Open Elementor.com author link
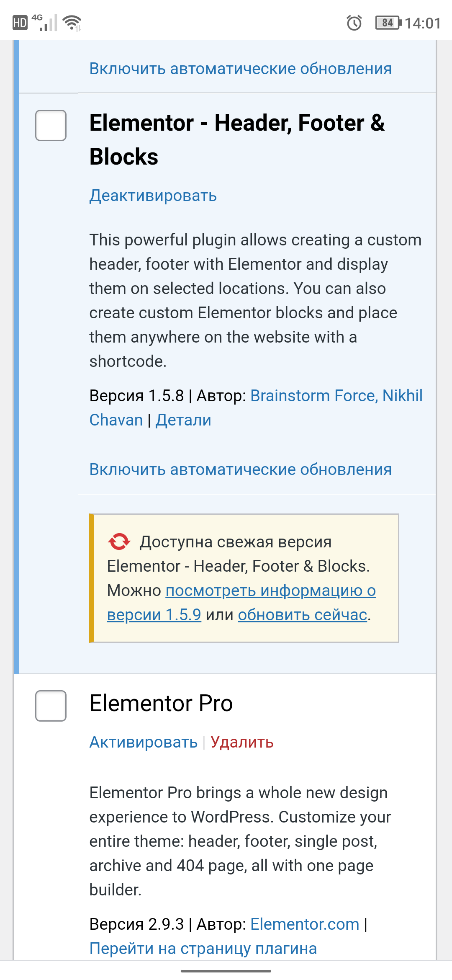This screenshot has height=980, width=452. tap(305, 924)
